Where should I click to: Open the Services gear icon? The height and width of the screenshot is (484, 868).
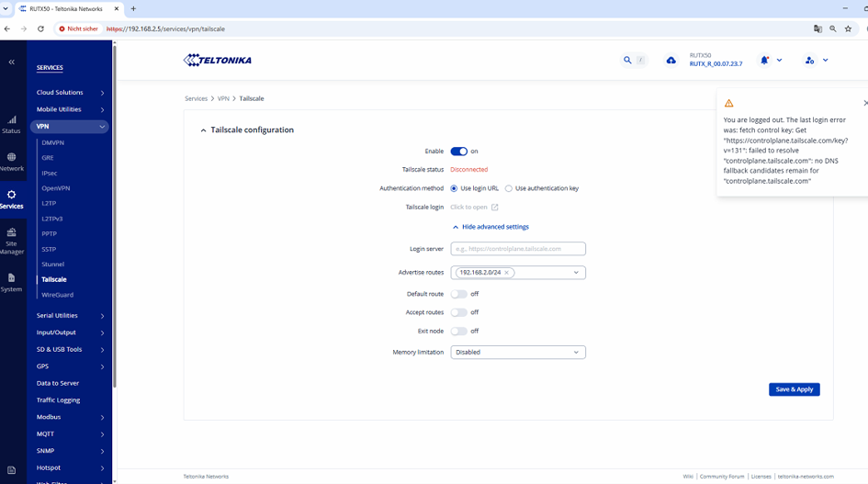12,195
